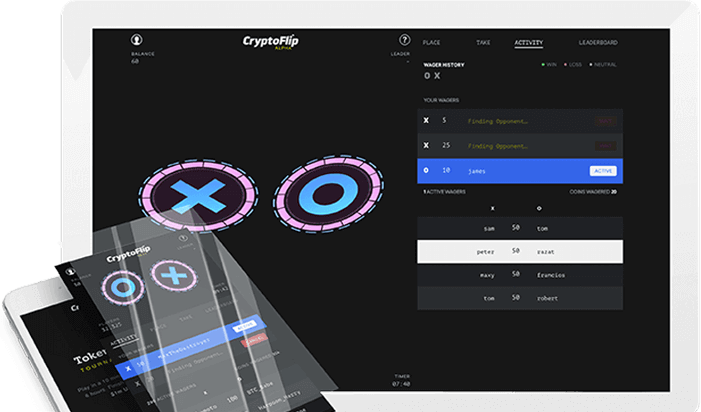The height and width of the screenshot is (412, 701).
Task: Cancel the 5-coin Finding Opponent wager
Action: point(606,121)
